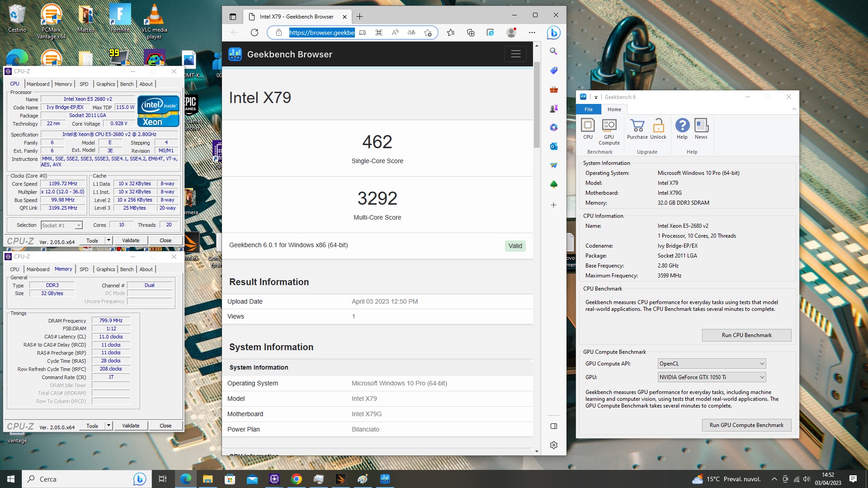868x488 pixels.
Task: Open Edge Collections icon
Action: (x=471, y=33)
